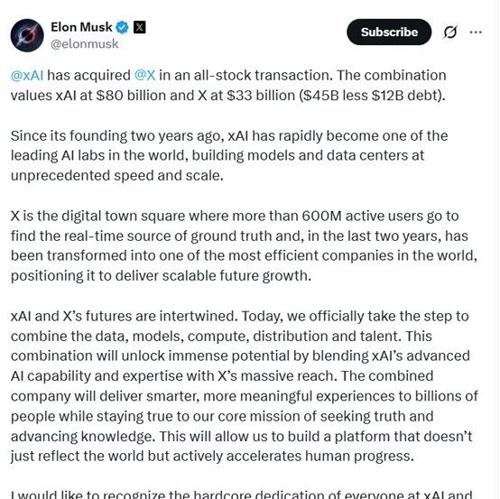
Task: Click the 'Since its founding two years ago' paragraph
Action: pos(229,156)
